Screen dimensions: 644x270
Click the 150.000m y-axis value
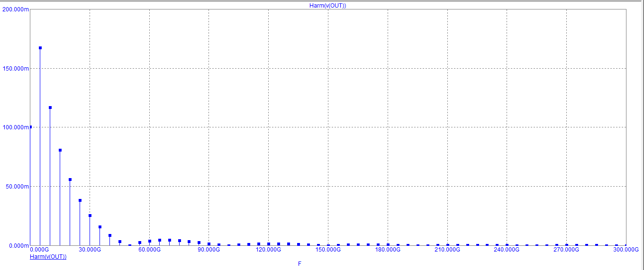[x=15, y=68]
